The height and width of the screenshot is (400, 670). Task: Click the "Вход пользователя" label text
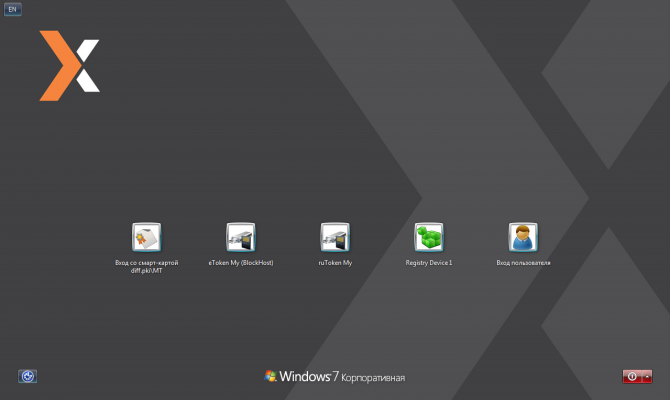coord(523,263)
